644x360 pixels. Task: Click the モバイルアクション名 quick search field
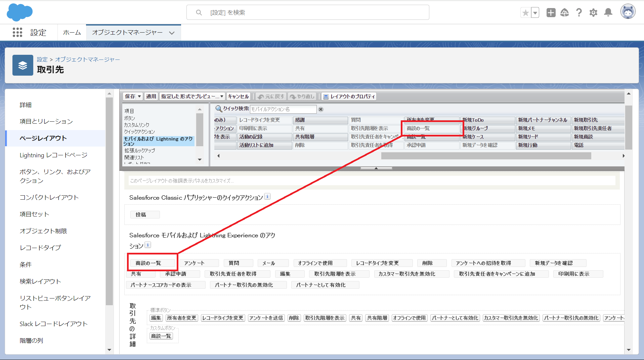tap(283, 109)
